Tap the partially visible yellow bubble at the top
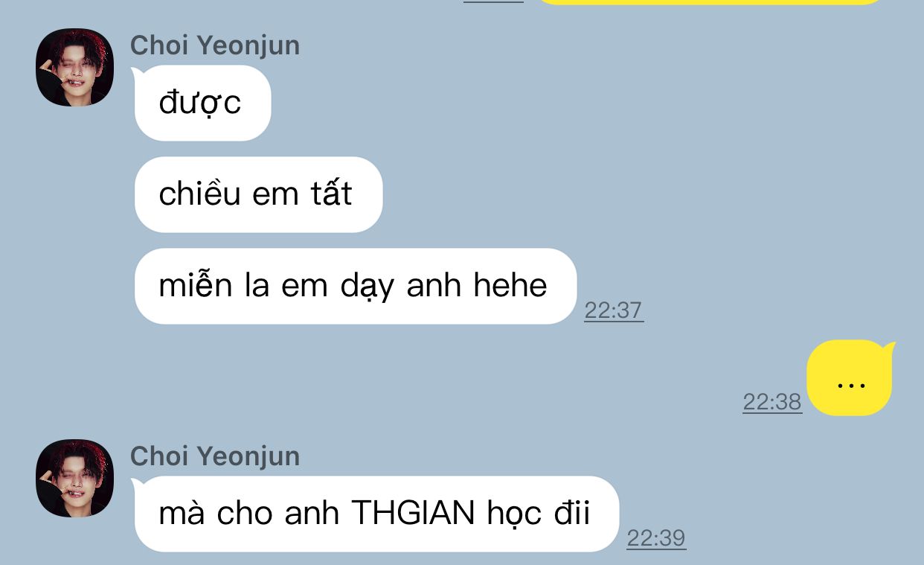924x565 pixels. [x=709, y=2]
